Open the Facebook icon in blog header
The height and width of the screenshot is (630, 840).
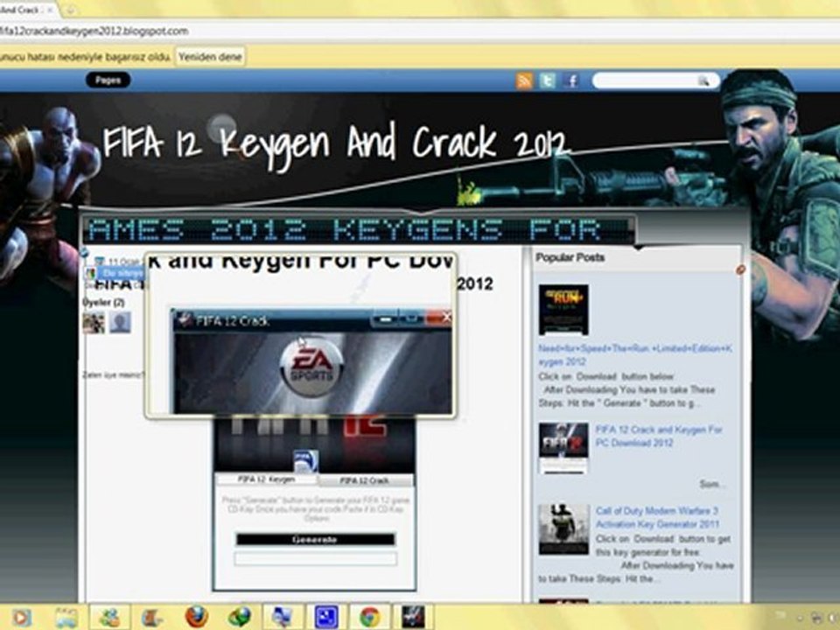pos(571,80)
